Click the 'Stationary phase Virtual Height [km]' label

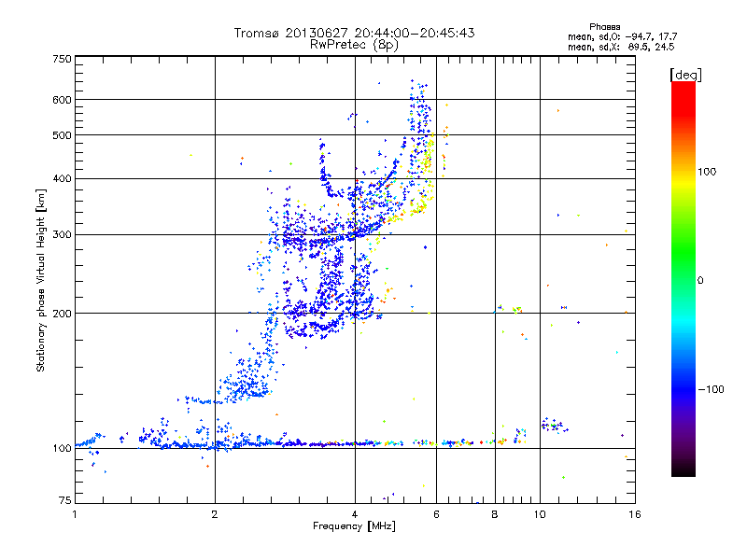pyautogui.click(x=40, y=281)
